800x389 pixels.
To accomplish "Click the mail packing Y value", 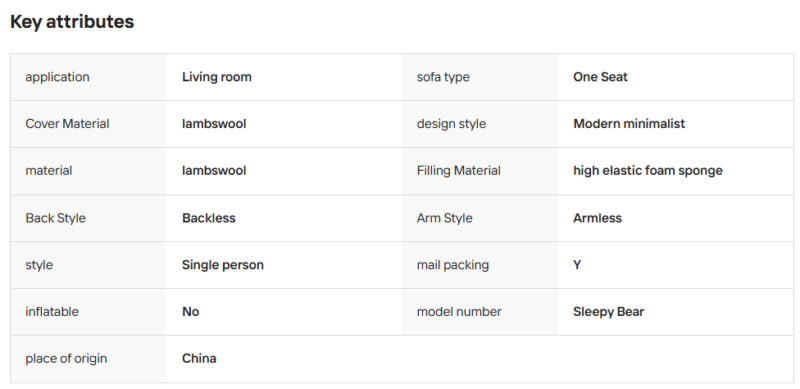I will tap(577, 265).
